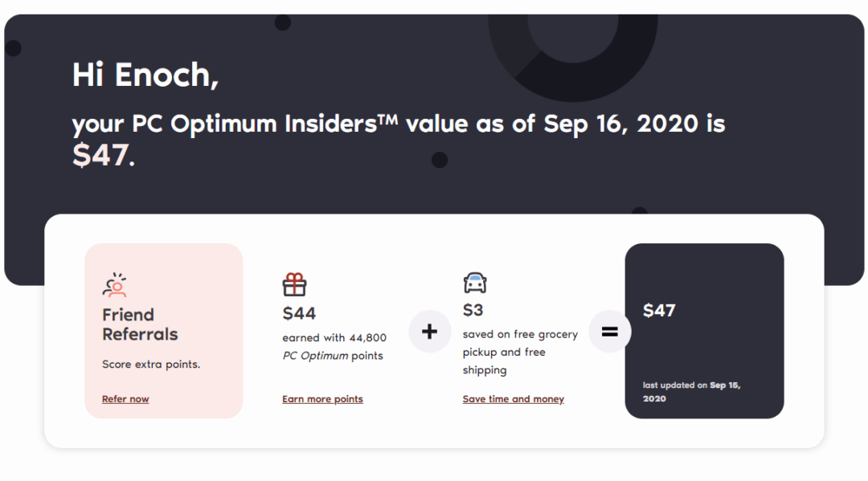Select the pink Friend Referrals card

pyautogui.click(x=164, y=331)
